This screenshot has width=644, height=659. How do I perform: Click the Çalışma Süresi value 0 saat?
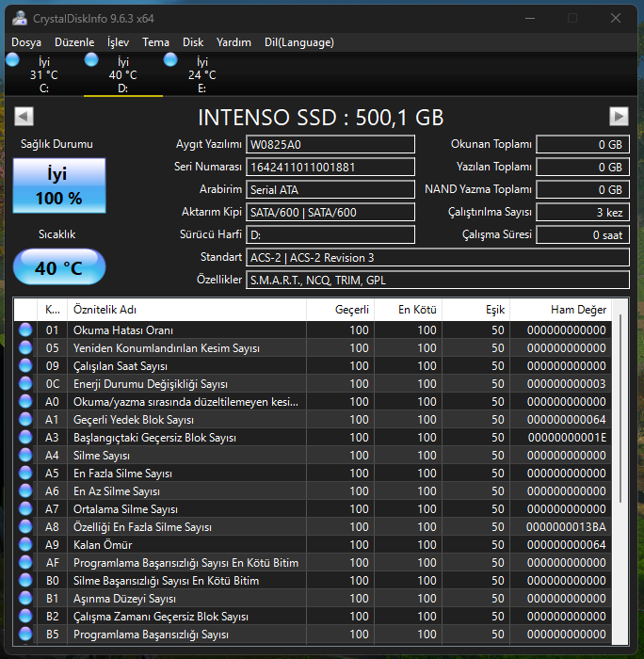[x=583, y=235]
